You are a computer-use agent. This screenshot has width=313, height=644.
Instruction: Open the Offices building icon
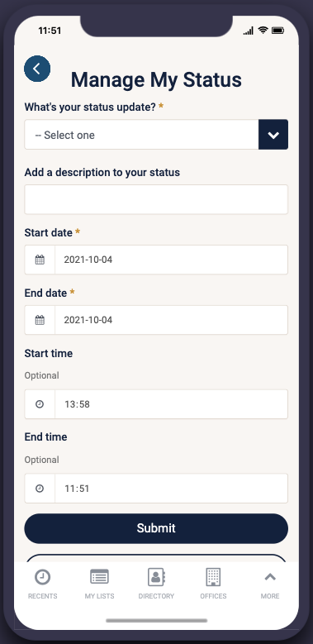[x=213, y=577]
